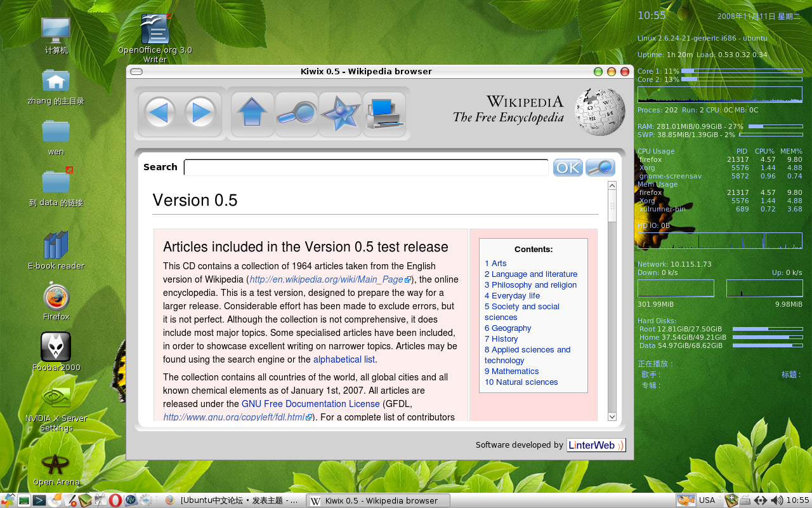Viewport: 812px width, 508px height.
Task: Click the network arrows tray icon
Action: tap(761, 500)
